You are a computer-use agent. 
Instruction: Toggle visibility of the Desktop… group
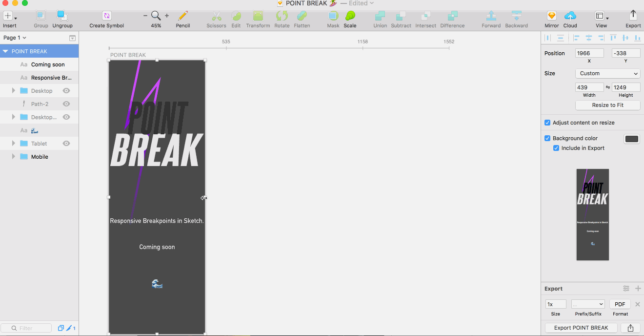click(x=66, y=117)
